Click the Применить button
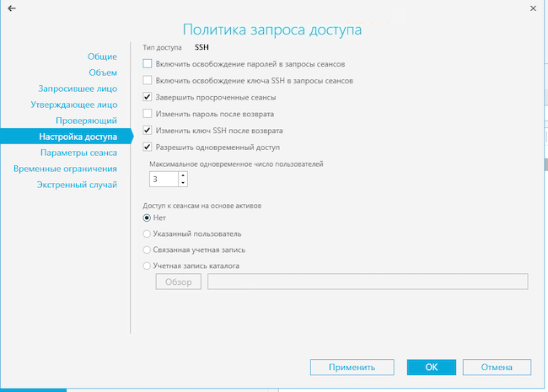The height and width of the screenshot is (392, 548). [x=352, y=368]
